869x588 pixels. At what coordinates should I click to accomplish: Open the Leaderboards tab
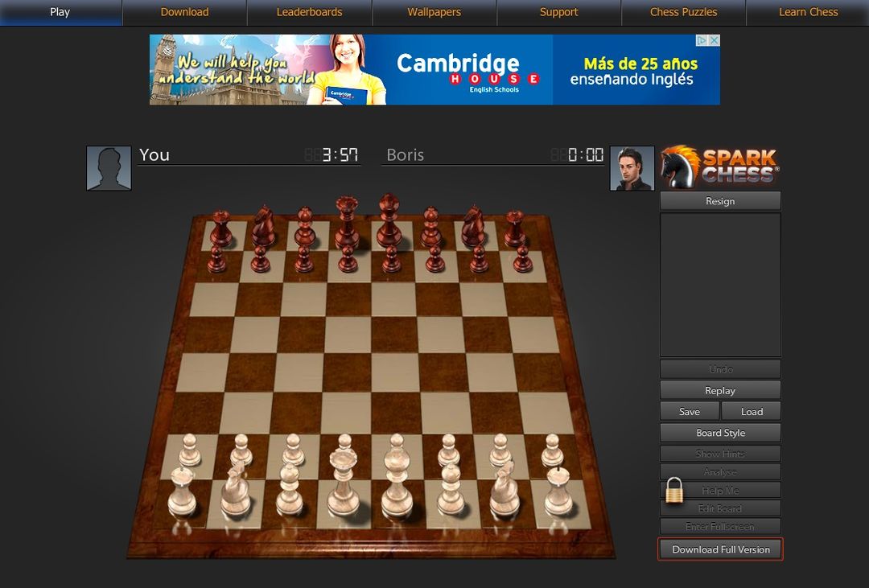point(307,12)
